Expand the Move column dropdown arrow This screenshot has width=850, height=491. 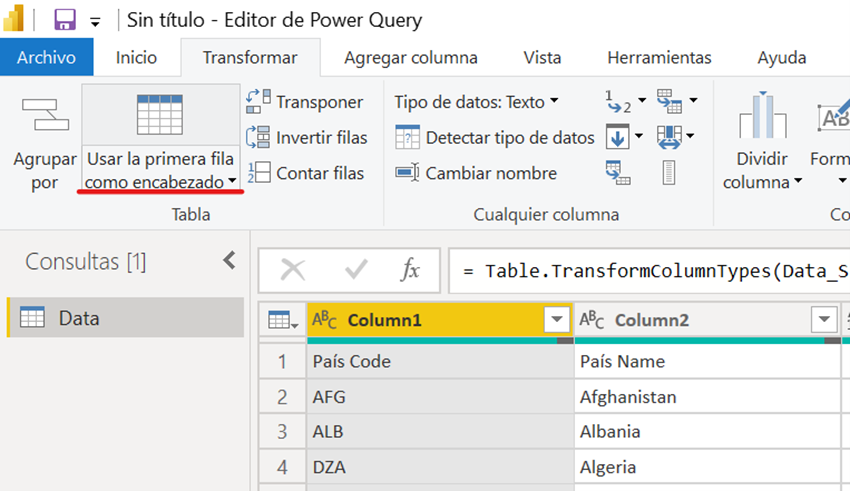pos(690,136)
